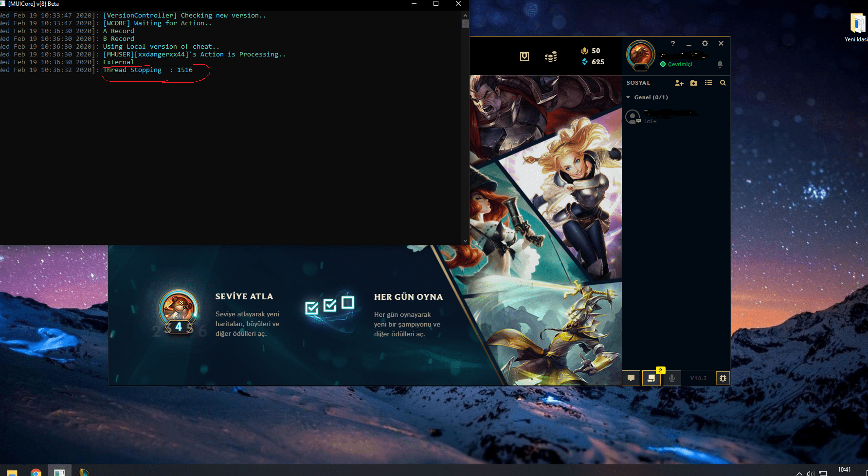The width and height of the screenshot is (868, 476).
Task: Click the console scrollbar down arrow
Action: coord(466,240)
